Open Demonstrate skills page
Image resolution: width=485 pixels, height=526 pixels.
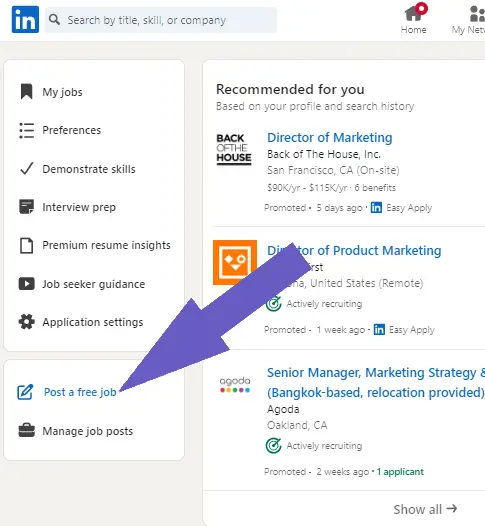(89, 169)
